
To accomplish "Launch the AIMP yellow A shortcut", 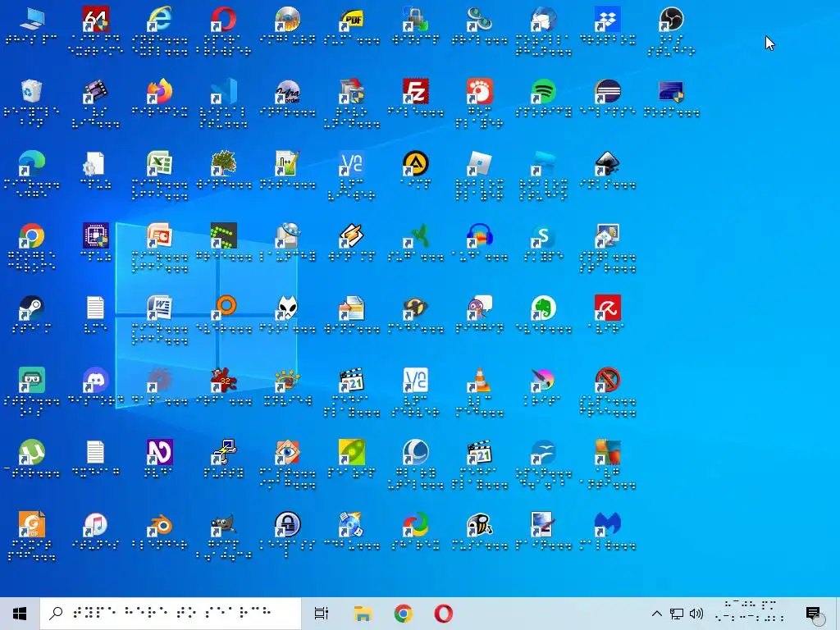I will [x=416, y=164].
